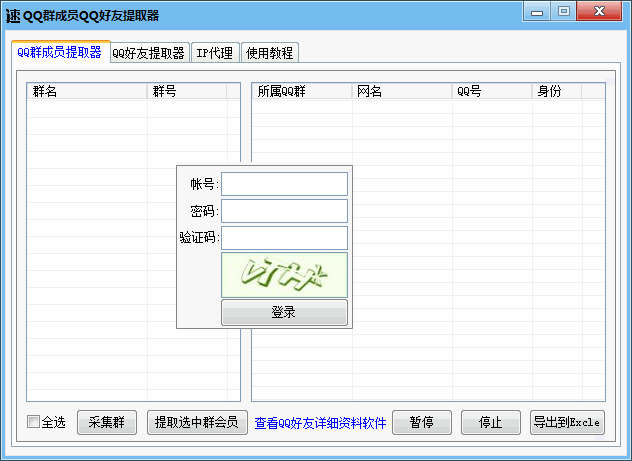Click the 所属QQ群 column header
The image size is (632, 461).
(302, 91)
